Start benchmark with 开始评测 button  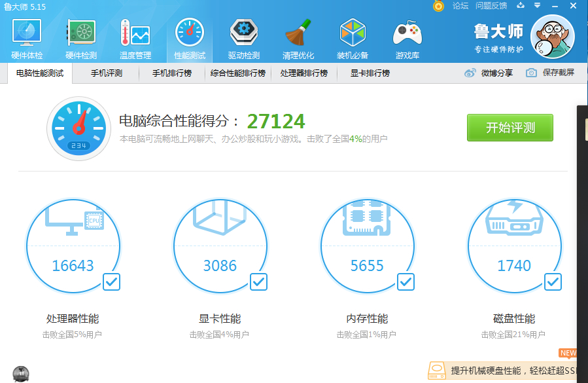[510, 128]
